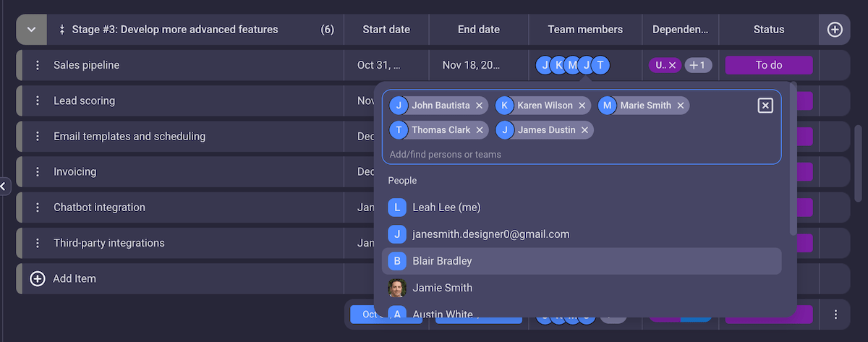Open options menu for Email templates and scheduling

(38, 136)
